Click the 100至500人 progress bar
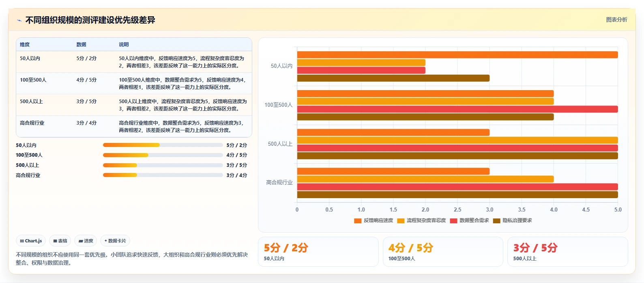The width and height of the screenshot is (644, 283). point(163,155)
